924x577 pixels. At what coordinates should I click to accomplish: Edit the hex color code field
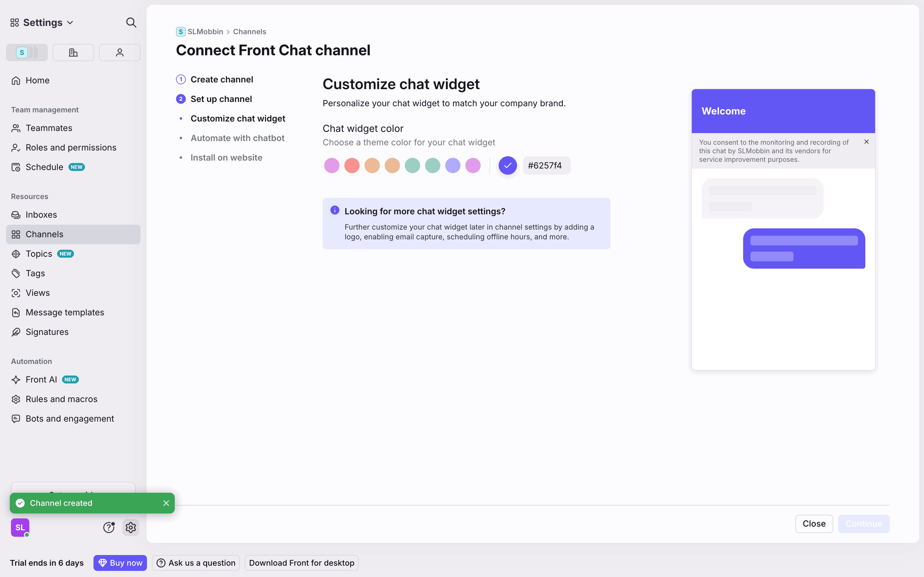546,165
